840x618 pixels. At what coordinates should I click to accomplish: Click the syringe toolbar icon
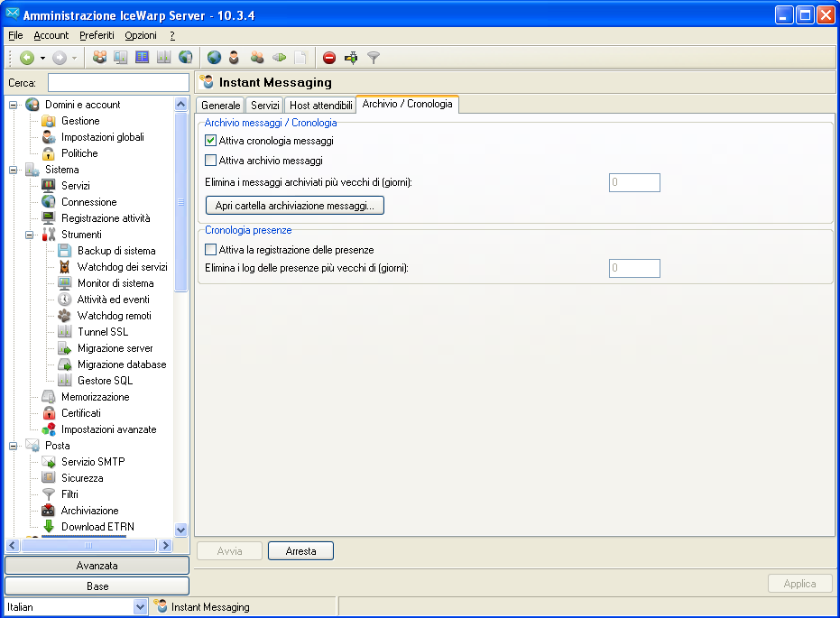[351, 58]
